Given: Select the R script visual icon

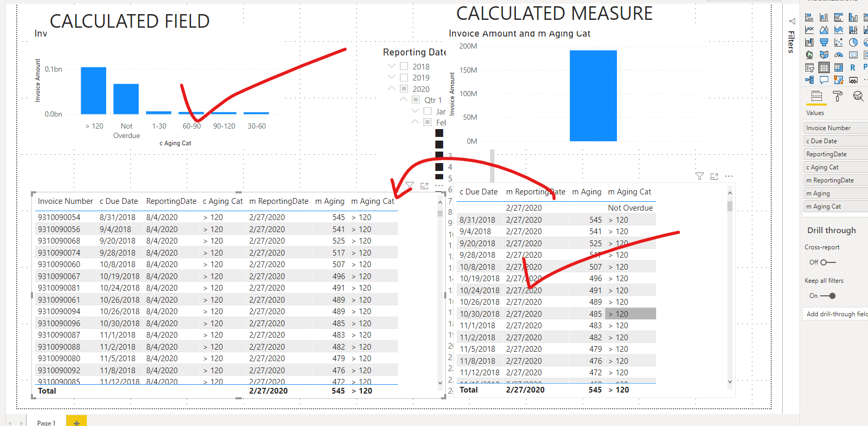Looking at the screenshot, I should click(853, 67).
